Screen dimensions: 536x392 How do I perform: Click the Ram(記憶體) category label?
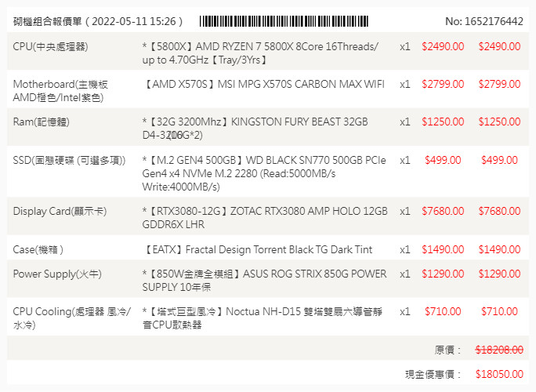(46, 122)
